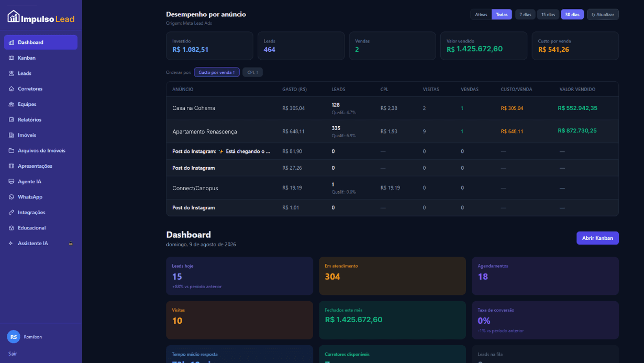Select the Connect/Canopus ad row
This screenshot has width=644, height=363.
coord(392,188)
